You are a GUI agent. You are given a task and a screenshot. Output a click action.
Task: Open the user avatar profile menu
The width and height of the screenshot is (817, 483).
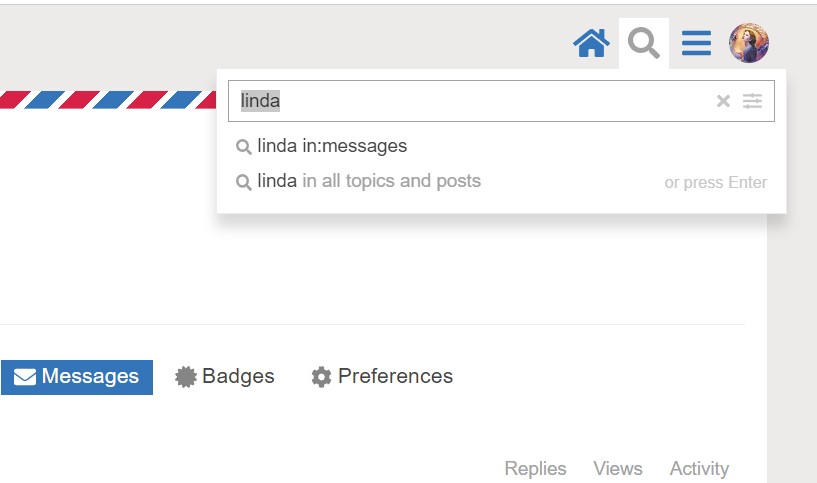point(749,43)
